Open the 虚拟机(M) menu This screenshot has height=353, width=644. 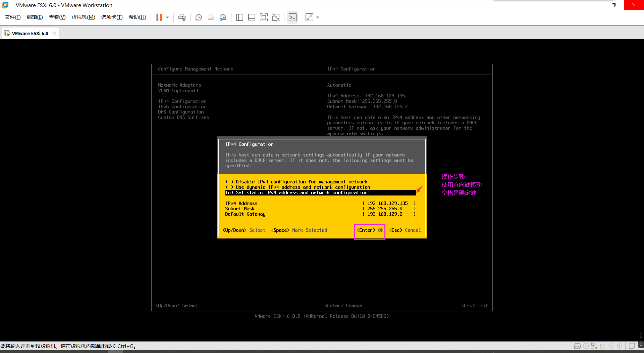[x=84, y=17]
